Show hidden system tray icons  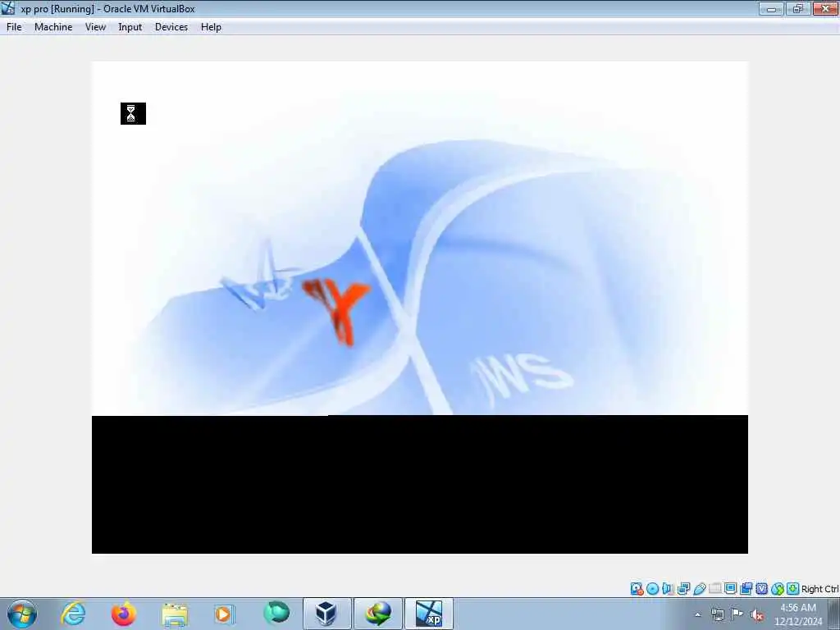click(x=697, y=614)
